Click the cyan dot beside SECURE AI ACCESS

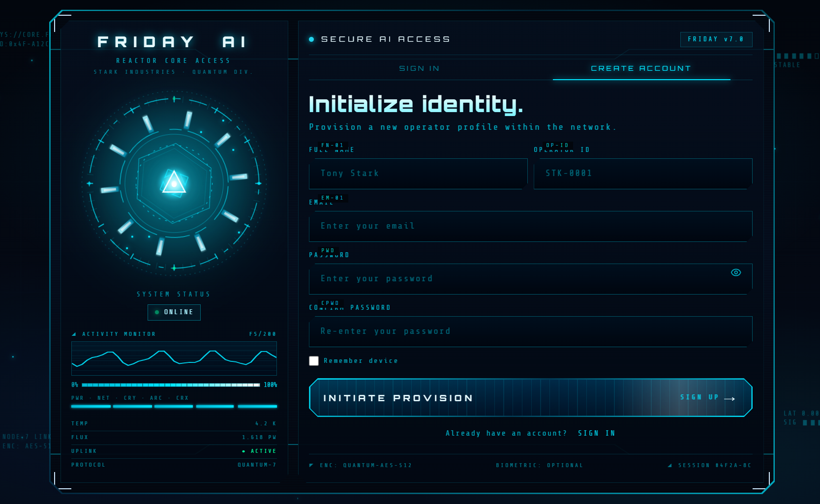point(311,39)
